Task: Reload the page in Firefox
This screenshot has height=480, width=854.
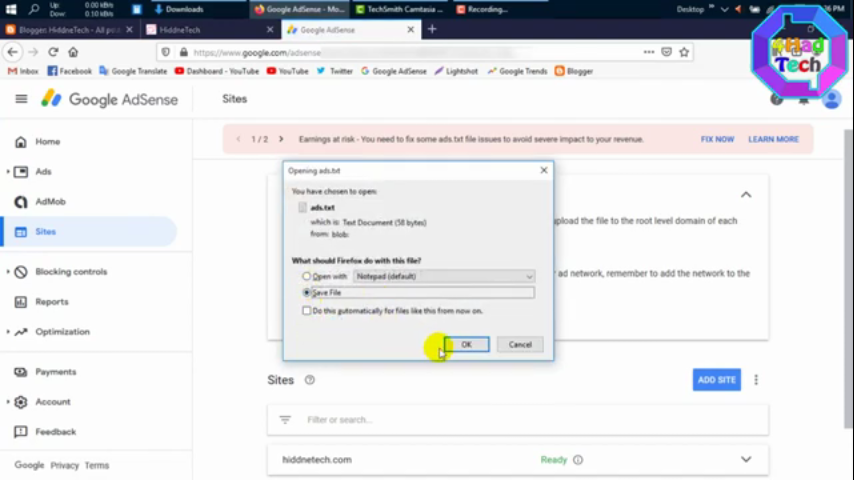Action: (53, 52)
